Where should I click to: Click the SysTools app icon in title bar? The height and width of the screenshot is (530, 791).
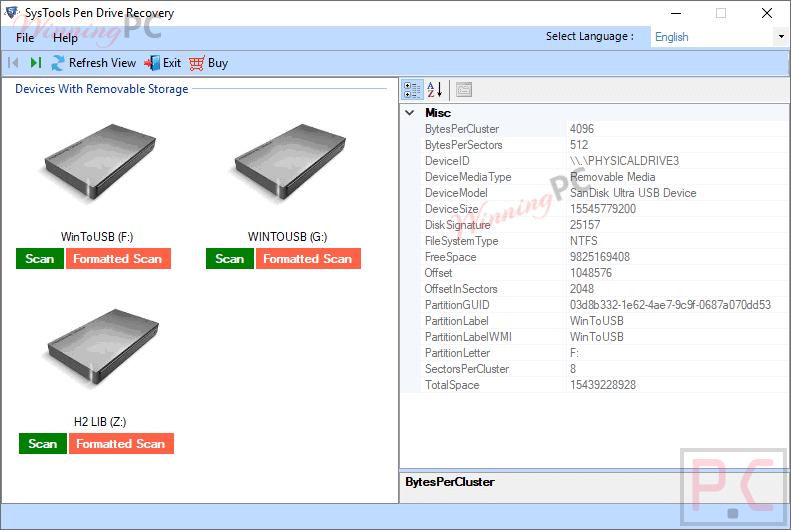[x=12, y=12]
